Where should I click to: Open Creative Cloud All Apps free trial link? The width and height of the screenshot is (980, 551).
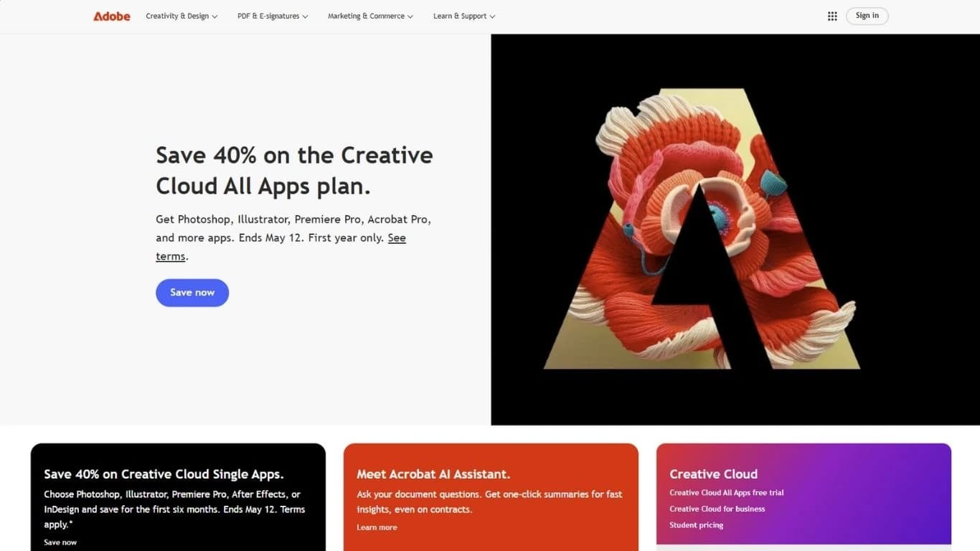[x=727, y=493]
